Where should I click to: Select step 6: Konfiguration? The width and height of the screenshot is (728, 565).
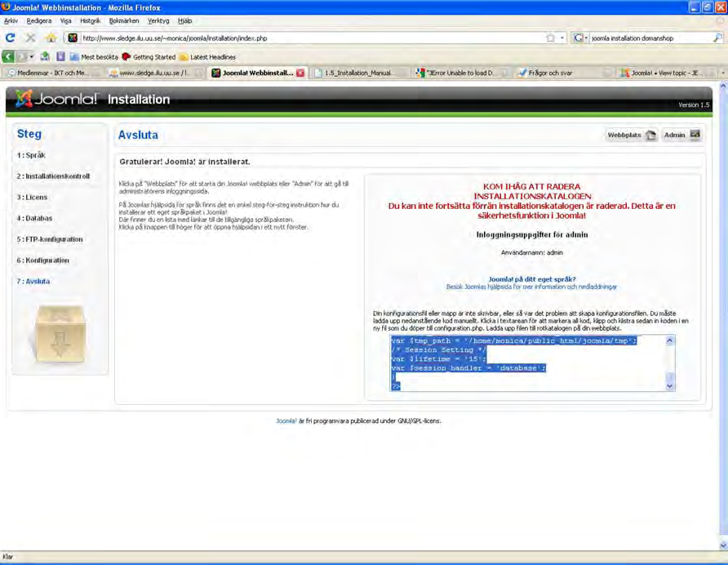pos(42,260)
